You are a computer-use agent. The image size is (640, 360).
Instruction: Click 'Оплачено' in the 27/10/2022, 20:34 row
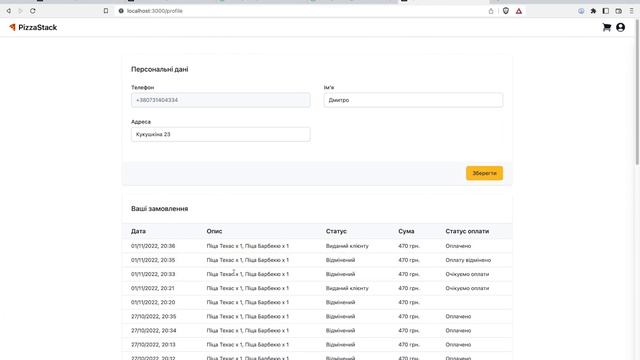pos(458,330)
